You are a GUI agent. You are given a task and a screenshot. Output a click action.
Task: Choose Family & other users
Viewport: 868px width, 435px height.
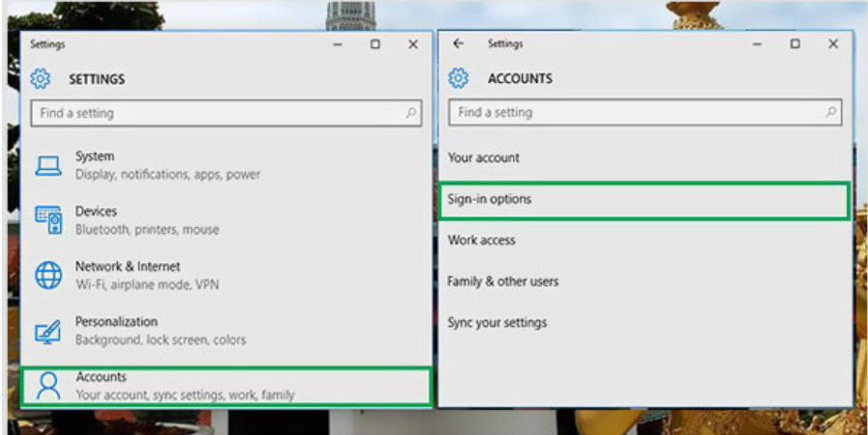[x=502, y=281]
